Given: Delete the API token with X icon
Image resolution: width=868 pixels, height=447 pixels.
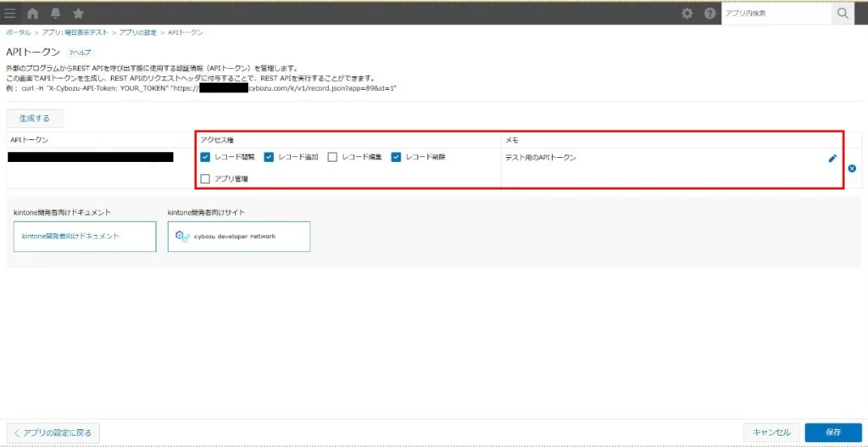Looking at the screenshot, I should click(851, 169).
